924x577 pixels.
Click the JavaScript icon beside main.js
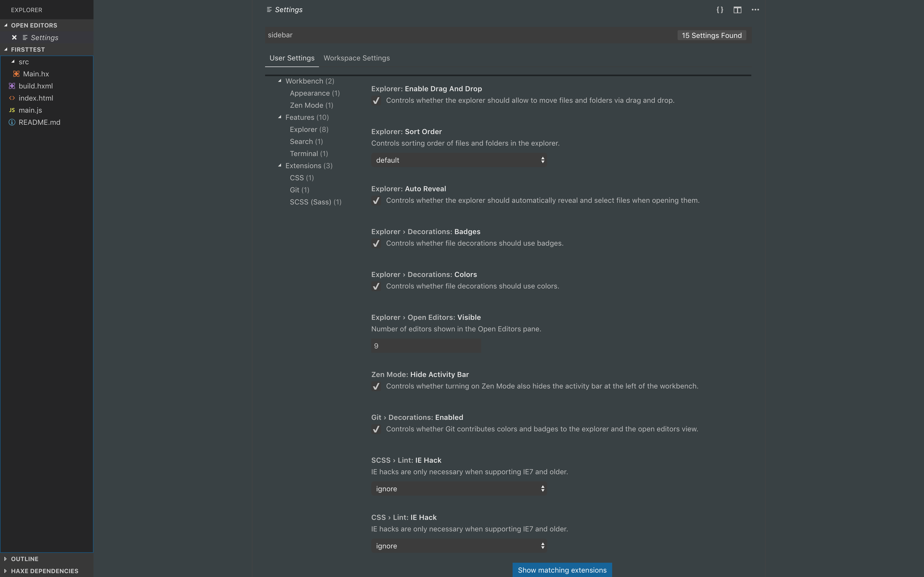point(12,110)
